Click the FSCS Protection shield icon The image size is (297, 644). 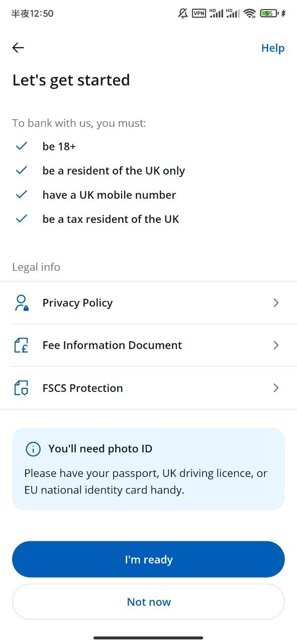(21, 388)
